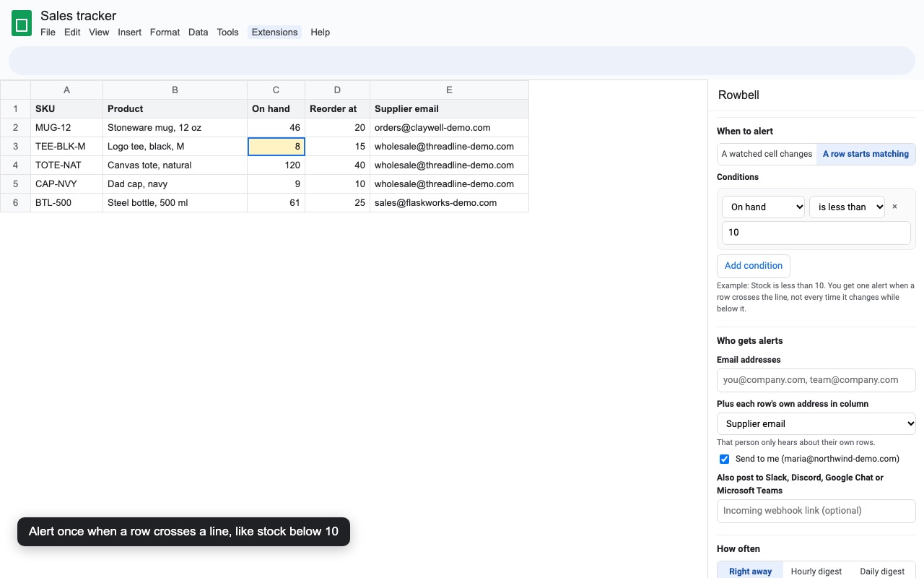The image size is (924, 578).
Task: Click the BTL-500 SKU cell
Action: [66, 203]
